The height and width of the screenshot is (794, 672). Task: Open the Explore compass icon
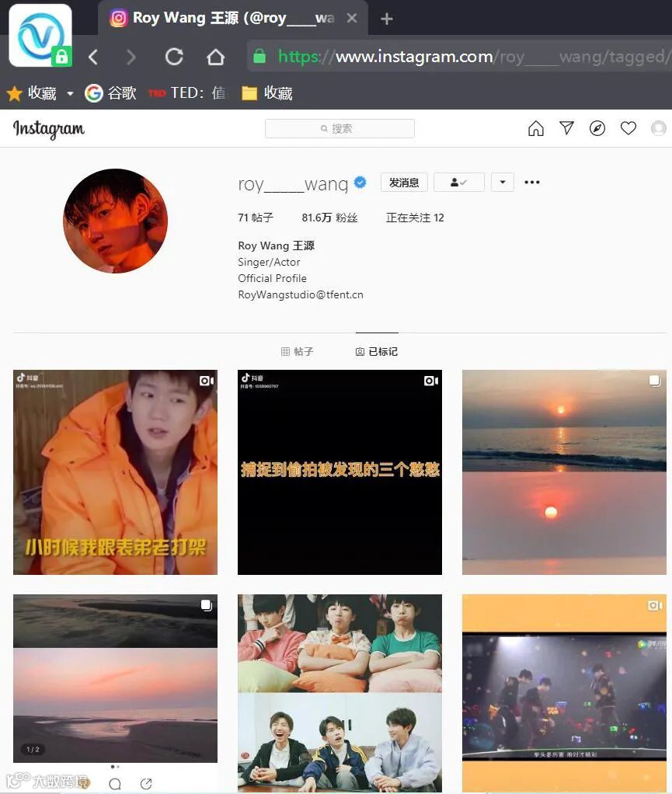(597, 128)
